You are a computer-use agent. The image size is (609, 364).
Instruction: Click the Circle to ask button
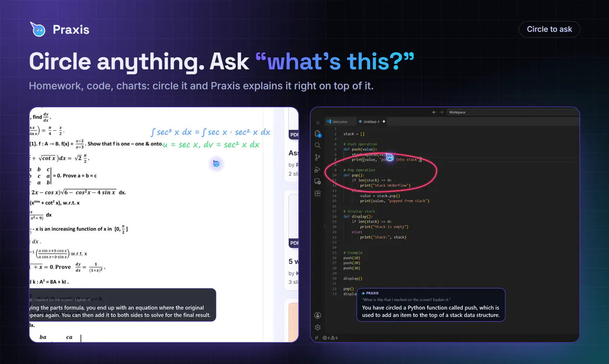coord(549,29)
